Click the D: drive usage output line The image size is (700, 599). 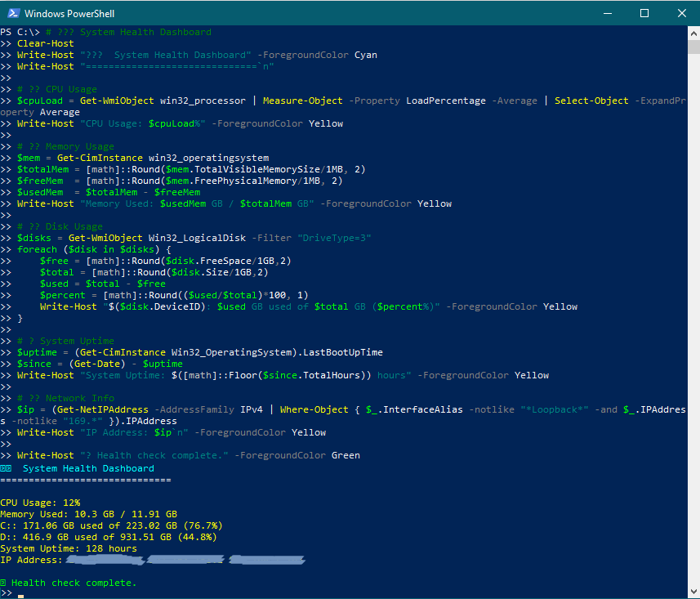108,538
